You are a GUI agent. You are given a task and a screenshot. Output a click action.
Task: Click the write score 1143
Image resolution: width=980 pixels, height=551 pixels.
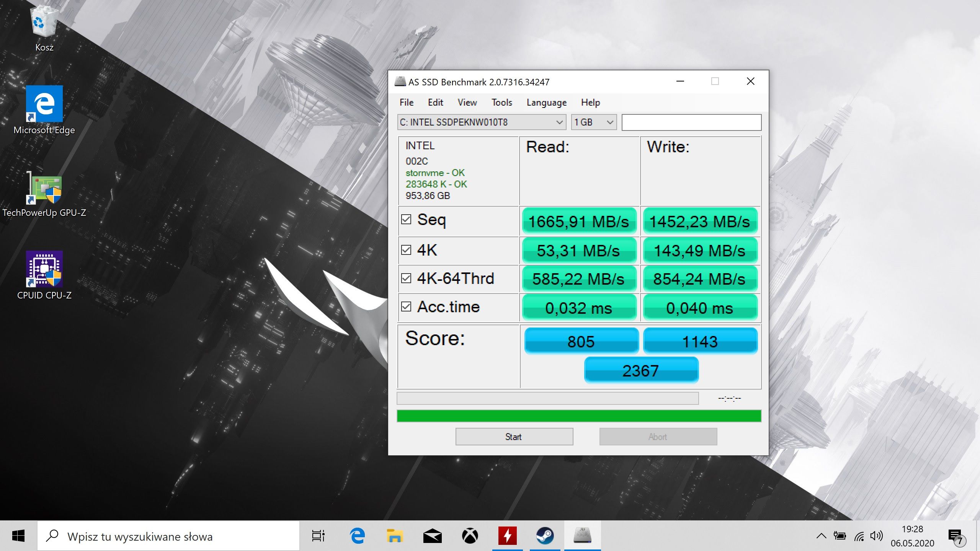click(700, 341)
